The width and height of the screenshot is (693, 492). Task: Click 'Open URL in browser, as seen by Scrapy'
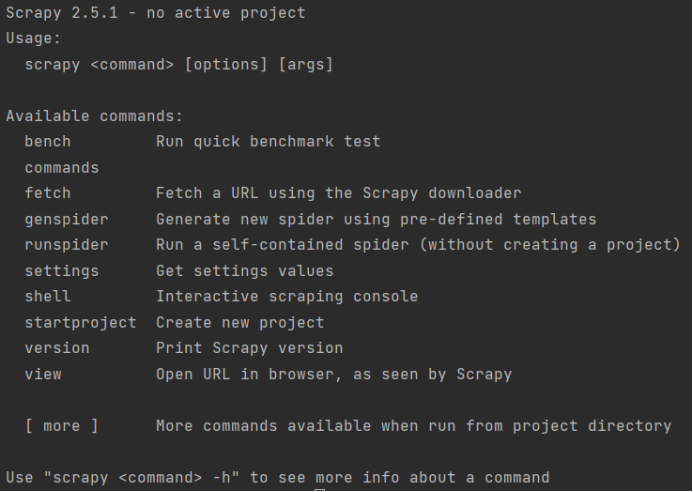334,374
